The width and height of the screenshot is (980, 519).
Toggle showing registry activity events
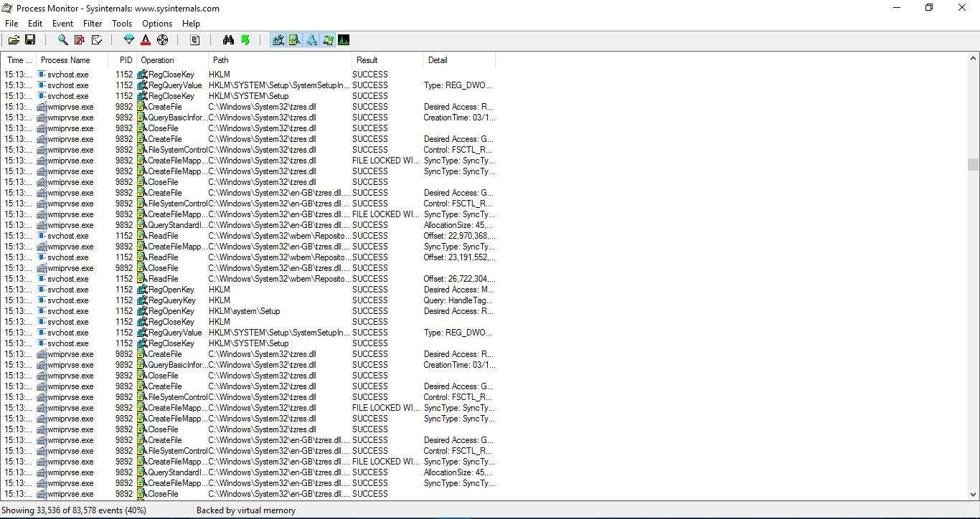pyautogui.click(x=278, y=39)
